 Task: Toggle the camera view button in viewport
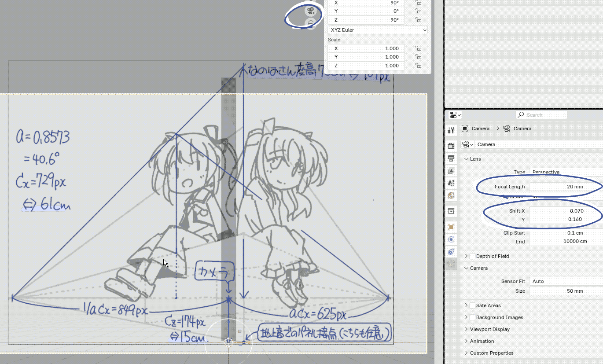coord(311,10)
